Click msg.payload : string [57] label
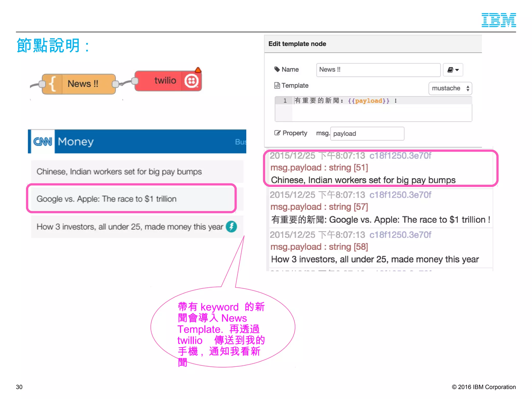 (x=319, y=207)
